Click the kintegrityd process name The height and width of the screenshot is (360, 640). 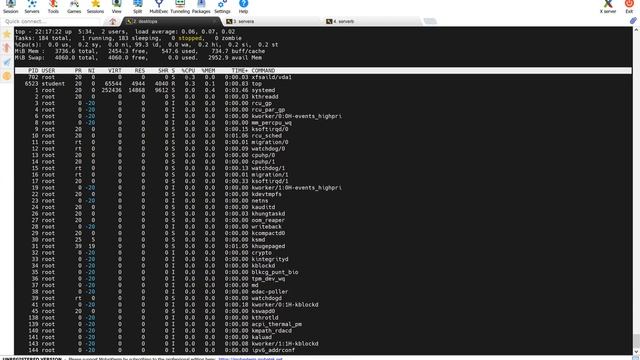[270, 259]
